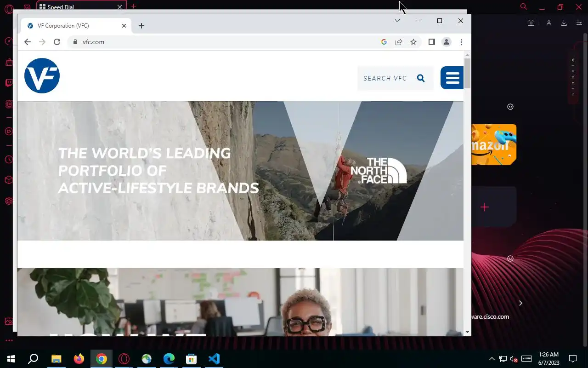Click Chrome's forward arrow
Screen dimensions: 588x368
tap(42, 42)
